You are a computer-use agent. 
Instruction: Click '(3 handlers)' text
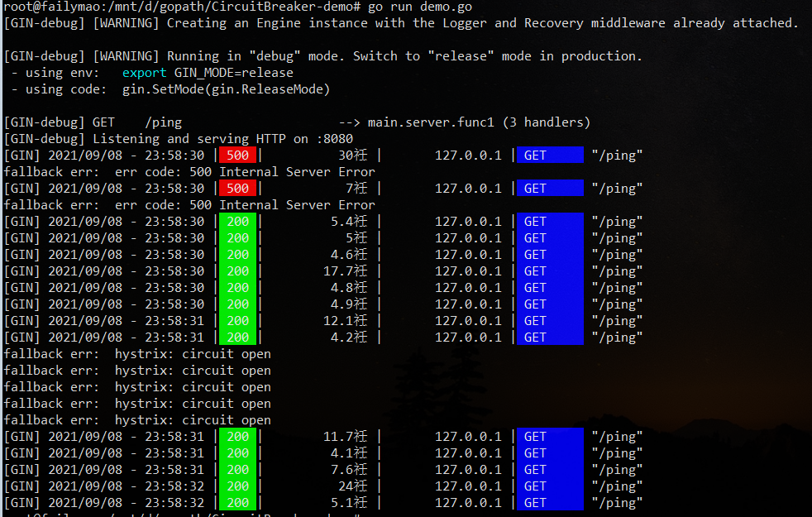[x=547, y=122]
